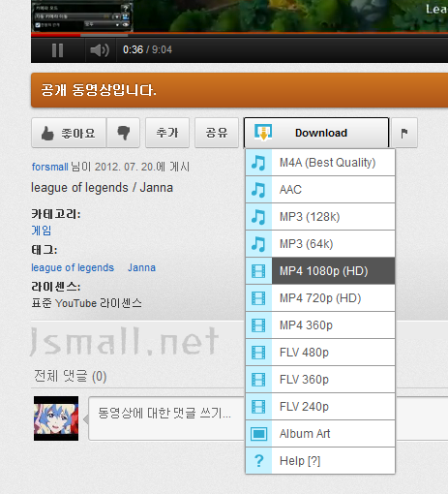Click music note icon beside AAC

click(x=258, y=190)
